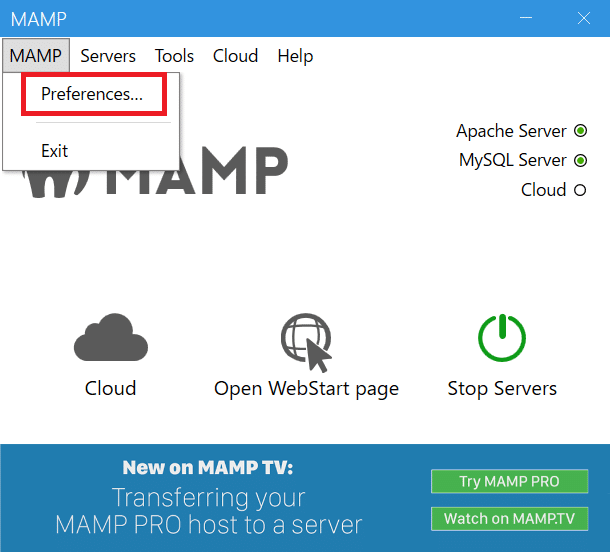Click the Try MAMP PRO button
The height and width of the screenshot is (552, 610).
(509, 481)
